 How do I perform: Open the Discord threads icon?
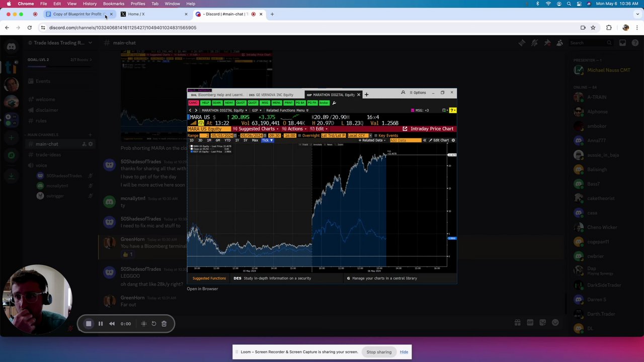tap(522, 43)
